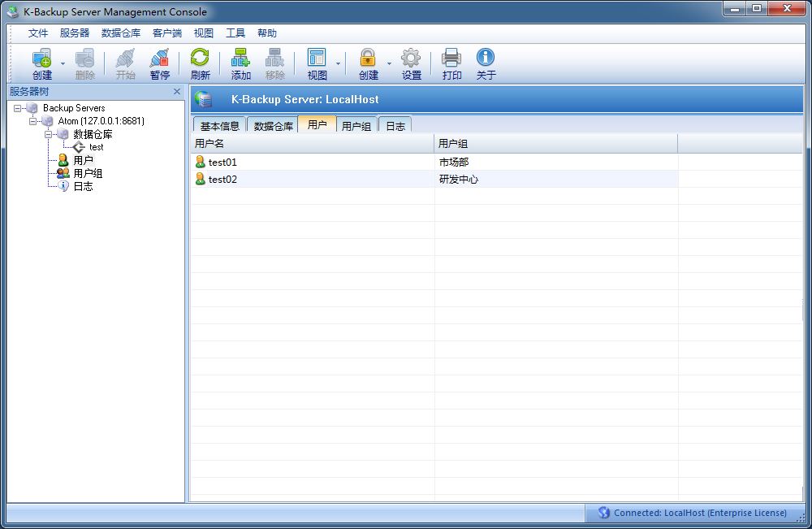This screenshot has width=812, height=529.
Task: Collapse the Backup Servers tree node
Action: tap(18, 108)
